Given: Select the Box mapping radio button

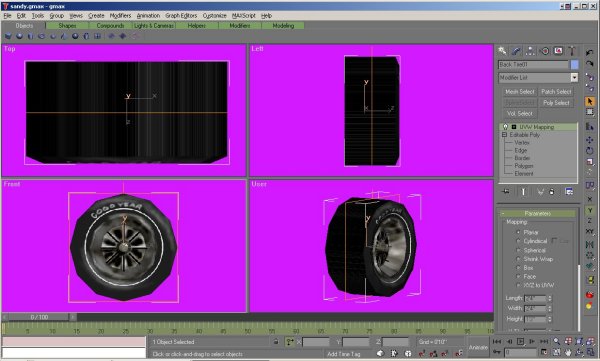Looking at the screenshot, I should [x=518, y=268].
